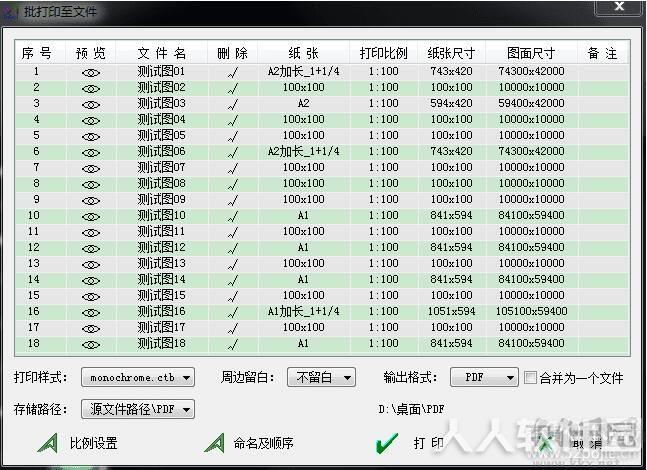647x470 pixels.
Task: Click green A icon beside 命名及顺序
Action: 215,443
